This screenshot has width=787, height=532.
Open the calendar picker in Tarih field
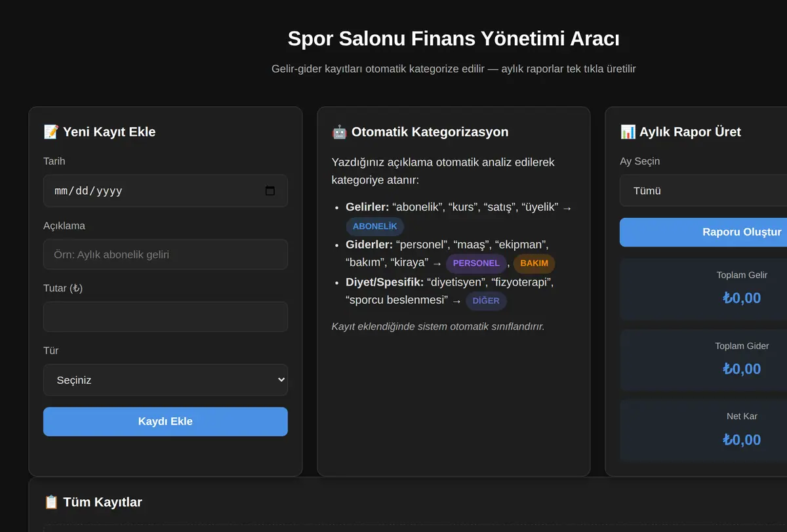(270, 191)
